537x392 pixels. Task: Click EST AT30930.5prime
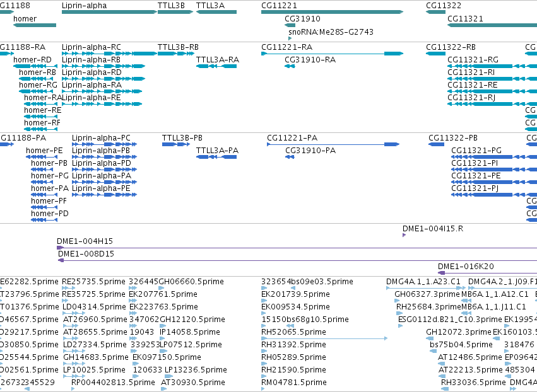click(x=193, y=383)
